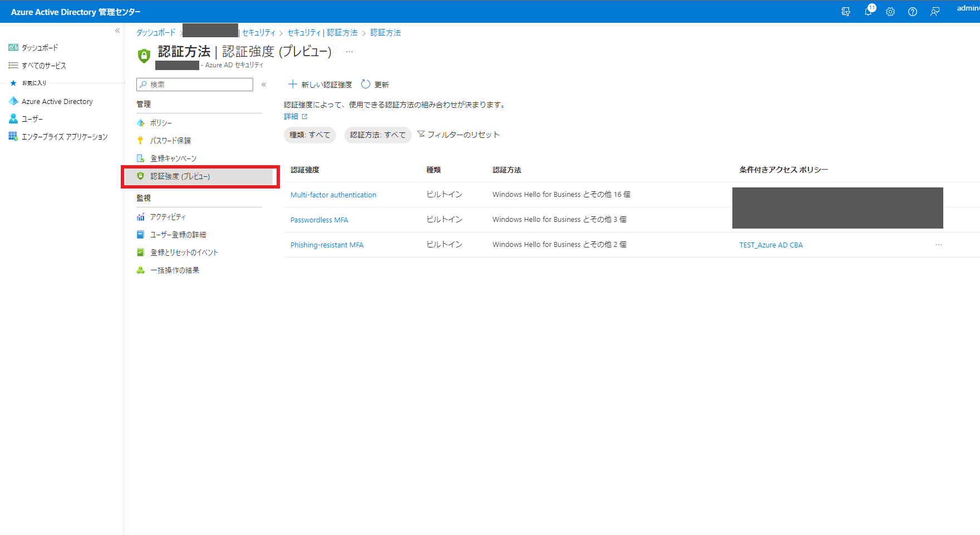Screen dimensions: 980x535
Task: Open Azure Active Directory in favorites
Action: (x=57, y=101)
